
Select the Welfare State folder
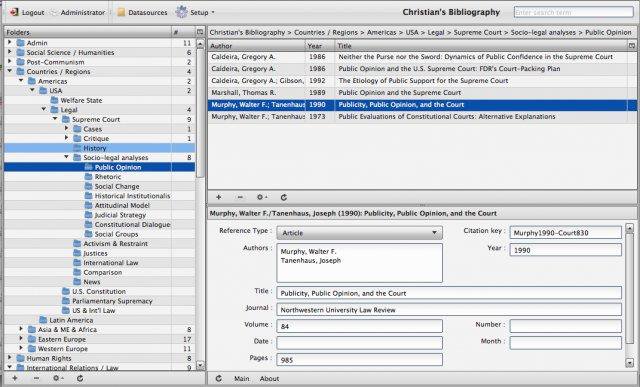click(81, 100)
